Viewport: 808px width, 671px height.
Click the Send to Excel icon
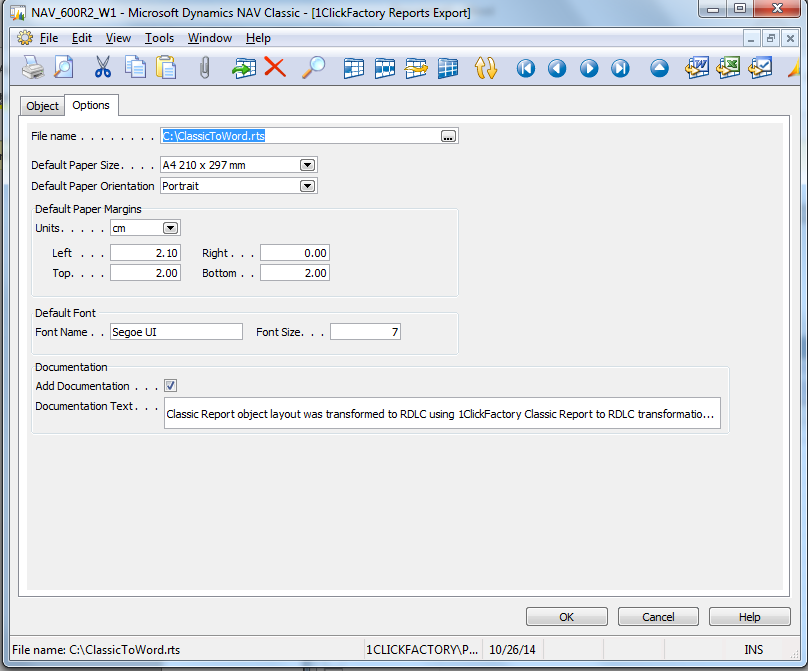tap(728, 68)
